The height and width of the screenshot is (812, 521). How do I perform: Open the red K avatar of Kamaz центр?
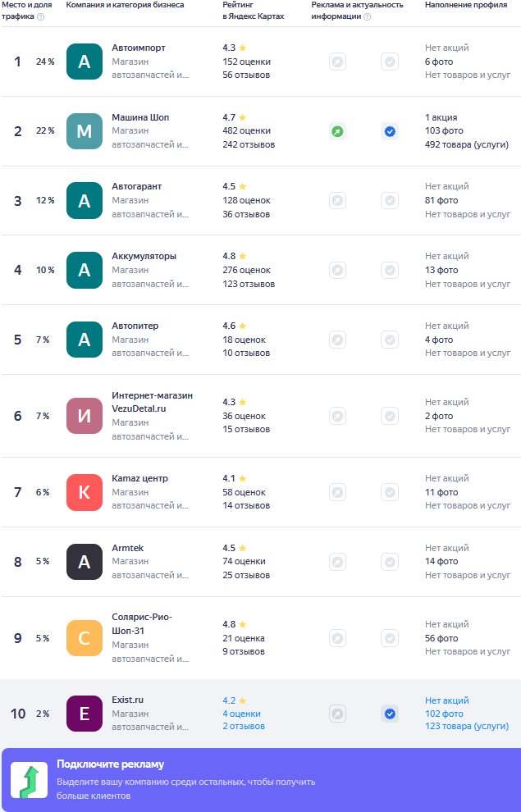coord(85,492)
